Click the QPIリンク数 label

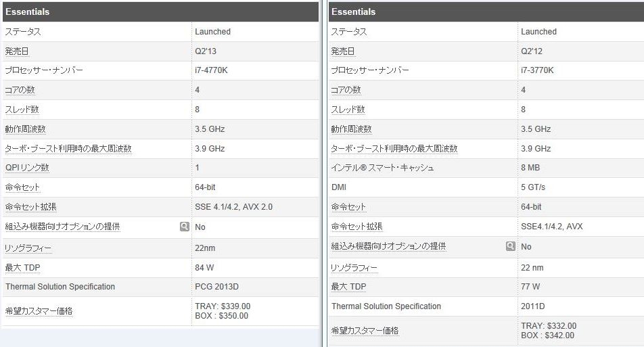[27, 168]
